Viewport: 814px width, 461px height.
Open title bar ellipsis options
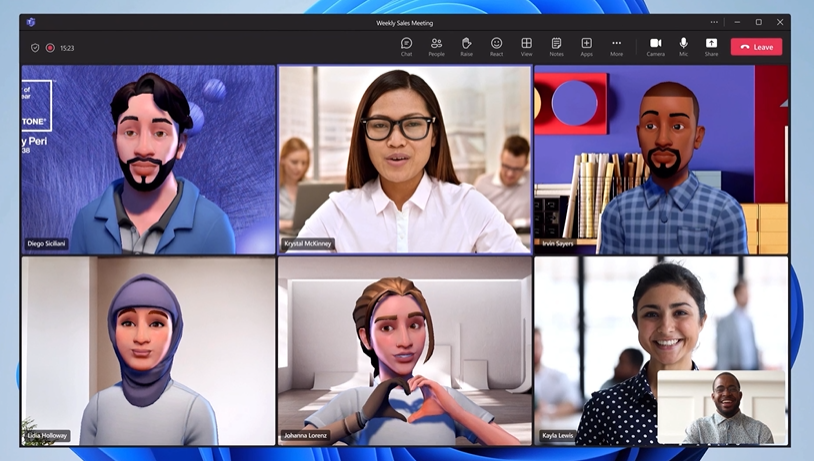(x=714, y=22)
